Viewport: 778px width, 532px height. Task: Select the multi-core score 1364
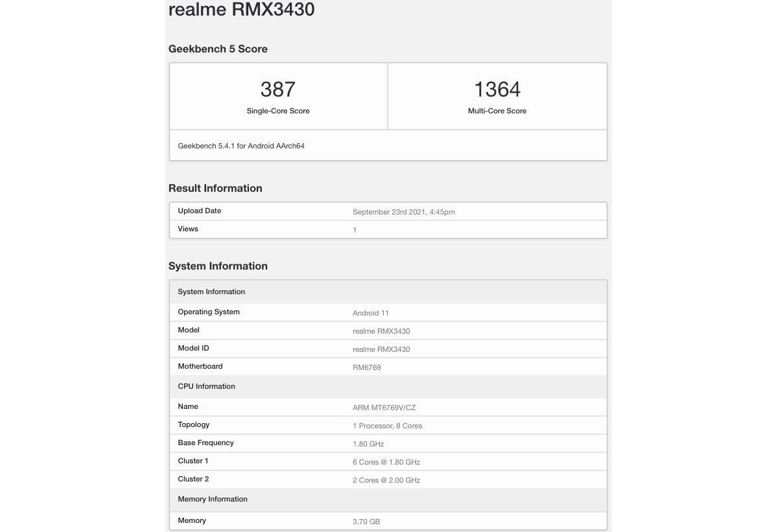[x=497, y=89]
